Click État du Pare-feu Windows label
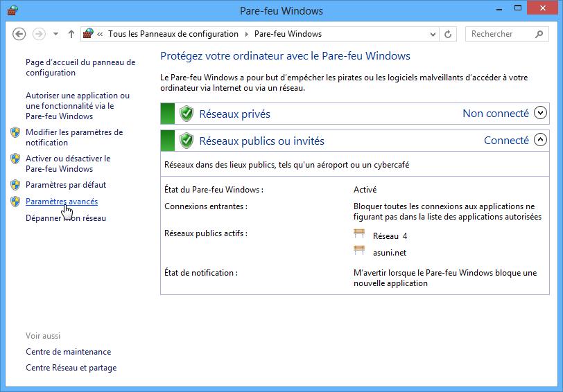The width and height of the screenshot is (563, 392). click(214, 190)
